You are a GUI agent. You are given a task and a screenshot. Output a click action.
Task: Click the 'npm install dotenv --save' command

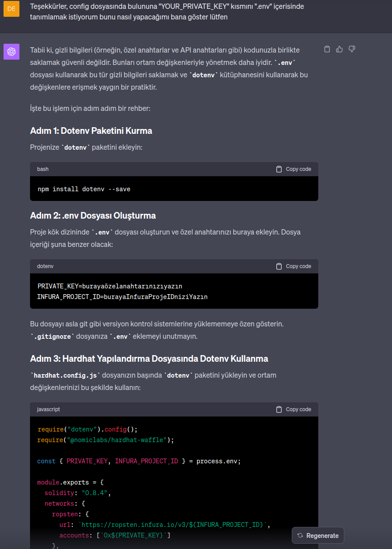[x=84, y=189]
